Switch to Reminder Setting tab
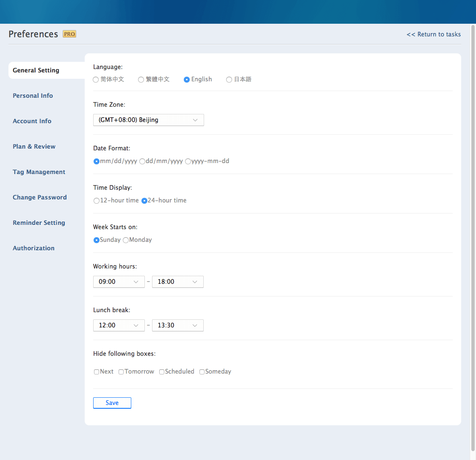The width and height of the screenshot is (476, 460). 39,223
